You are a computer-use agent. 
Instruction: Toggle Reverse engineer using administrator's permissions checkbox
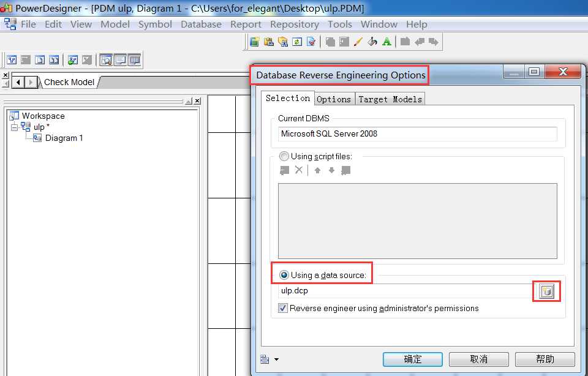283,308
